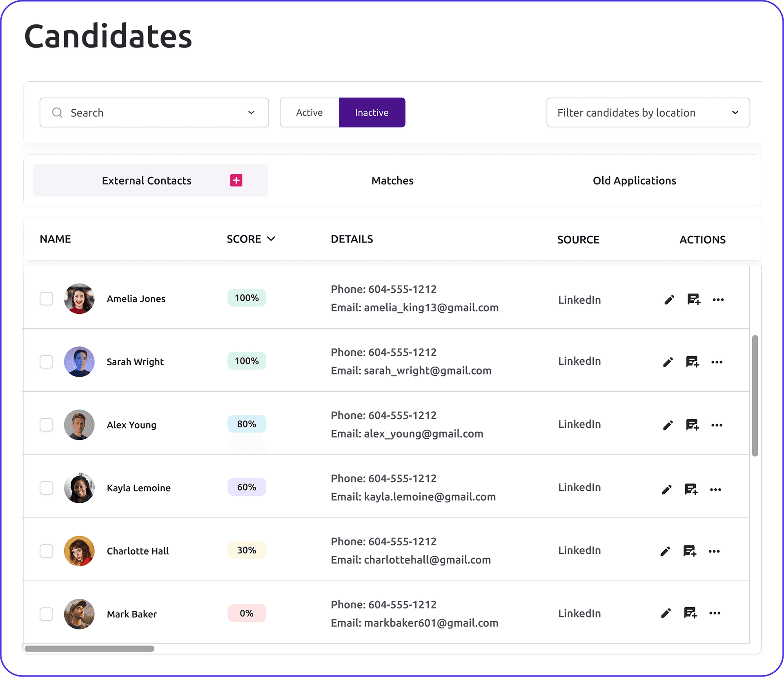Enable the checkbox next to Kayla Lemoine
The width and height of the screenshot is (784, 677).
tap(47, 488)
